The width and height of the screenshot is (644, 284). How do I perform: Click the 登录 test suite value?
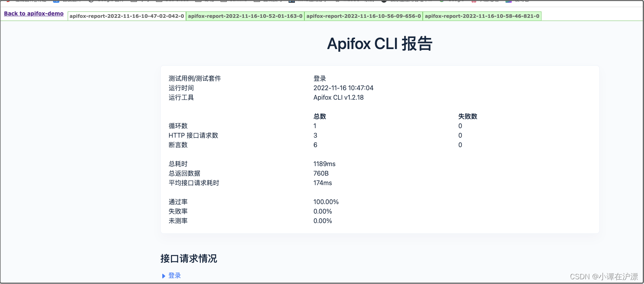[x=320, y=78]
